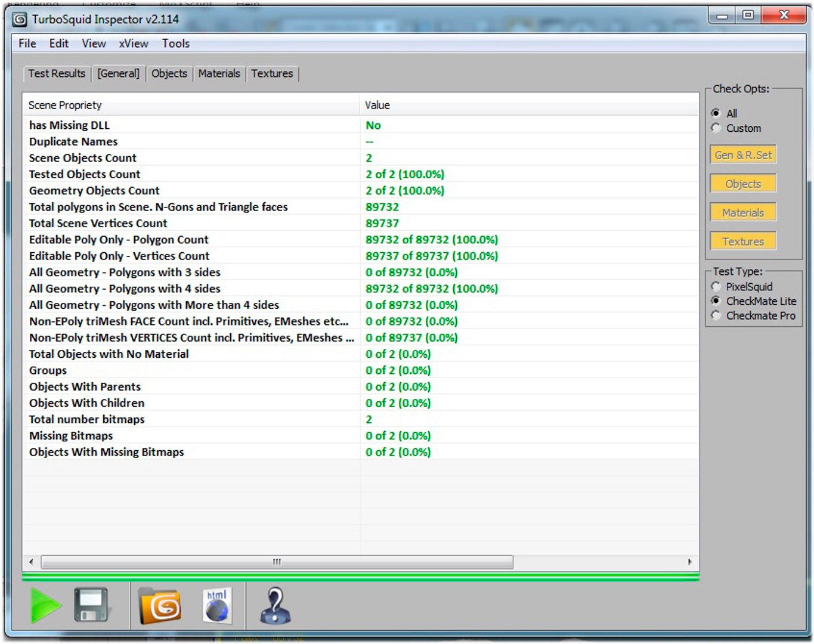Click the TurboSquid Inspector title bar icon
Screen dimensions: 814x644
[20, 20]
